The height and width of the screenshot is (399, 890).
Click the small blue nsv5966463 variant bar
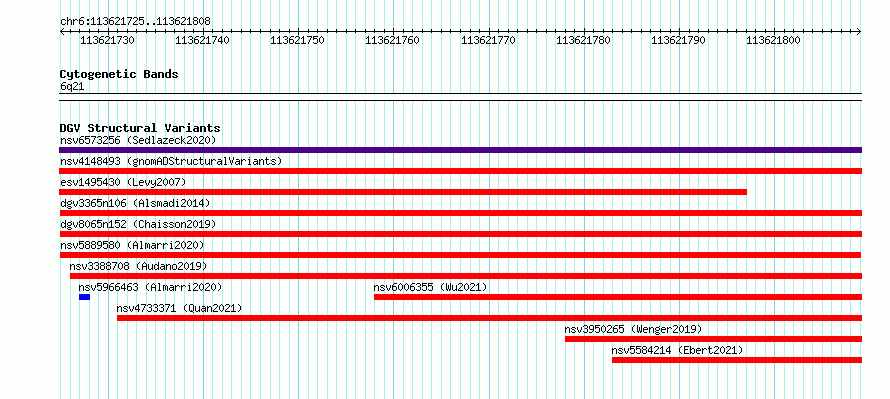click(85, 297)
